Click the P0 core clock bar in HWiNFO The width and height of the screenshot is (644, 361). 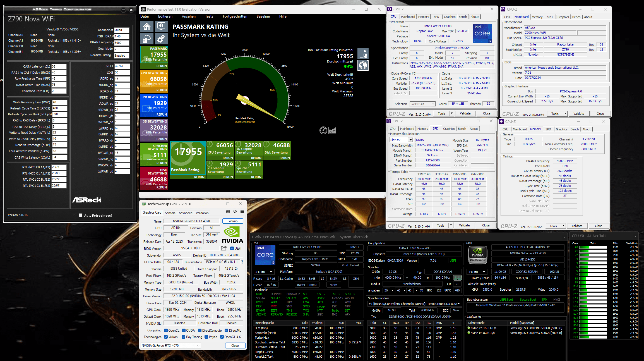click(x=593, y=247)
